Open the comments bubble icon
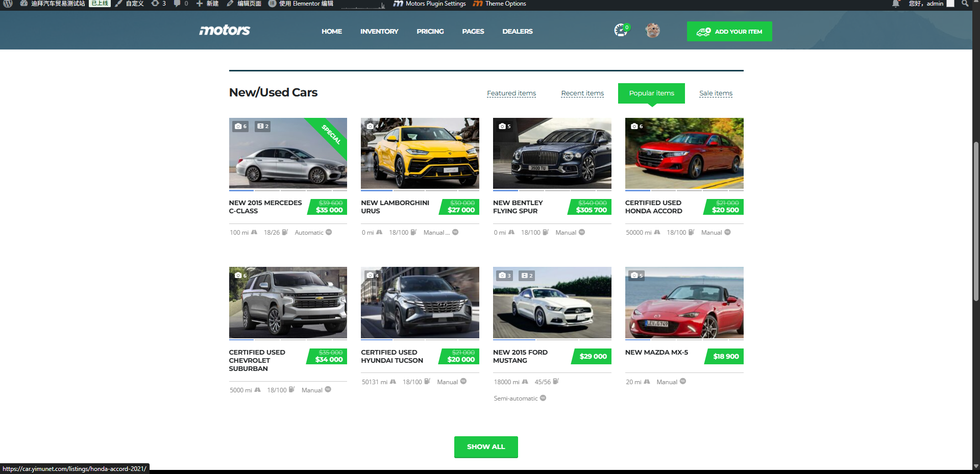This screenshot has height=474, width=980. tap(181, 4)
